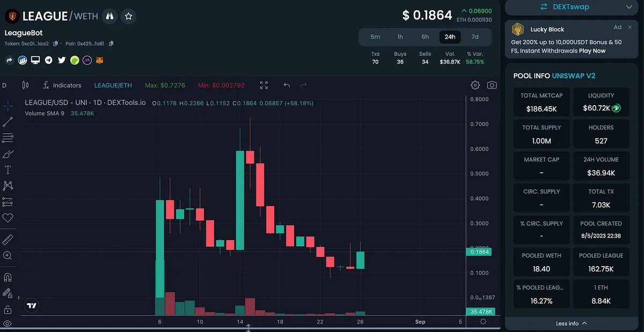Open chart settings gear
The height and width of the screenshot is (332, 644).
click(475, 85)
